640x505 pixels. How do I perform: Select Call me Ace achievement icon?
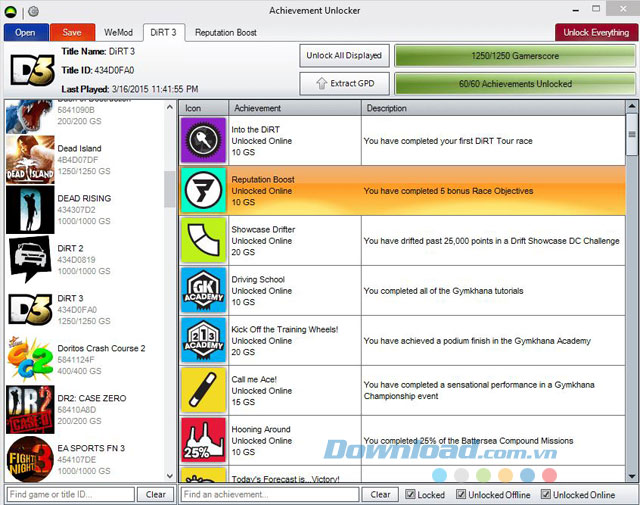pos(203,390)
